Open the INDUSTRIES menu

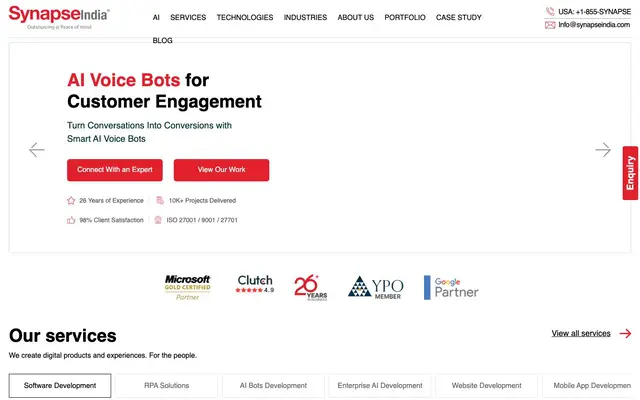coord(305,18)
